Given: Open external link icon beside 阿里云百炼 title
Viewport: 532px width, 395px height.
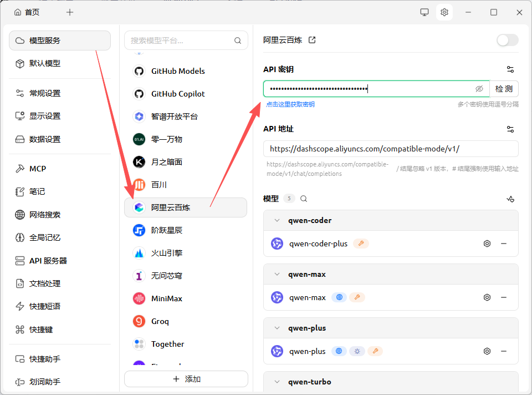Looking at the screenshot, I should pyautogui.click(x=312, y=40).
